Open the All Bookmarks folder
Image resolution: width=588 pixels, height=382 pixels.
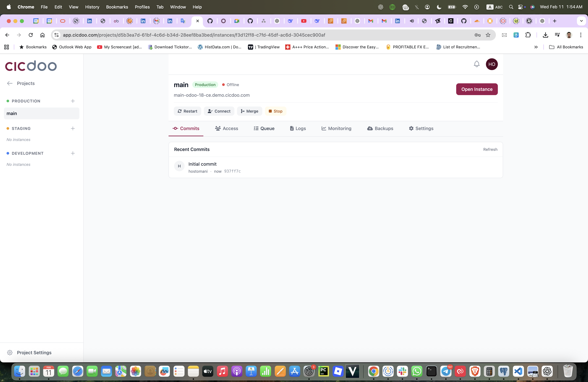tap(566, 47)
